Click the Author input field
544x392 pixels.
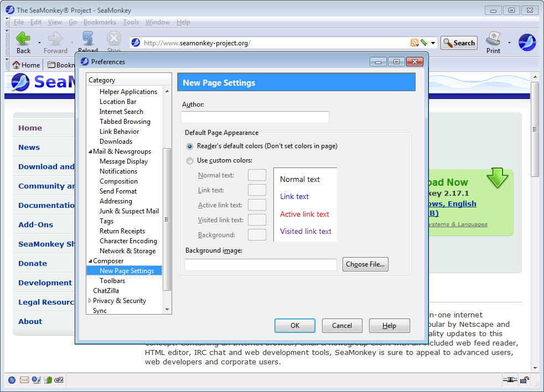(255, 117)
